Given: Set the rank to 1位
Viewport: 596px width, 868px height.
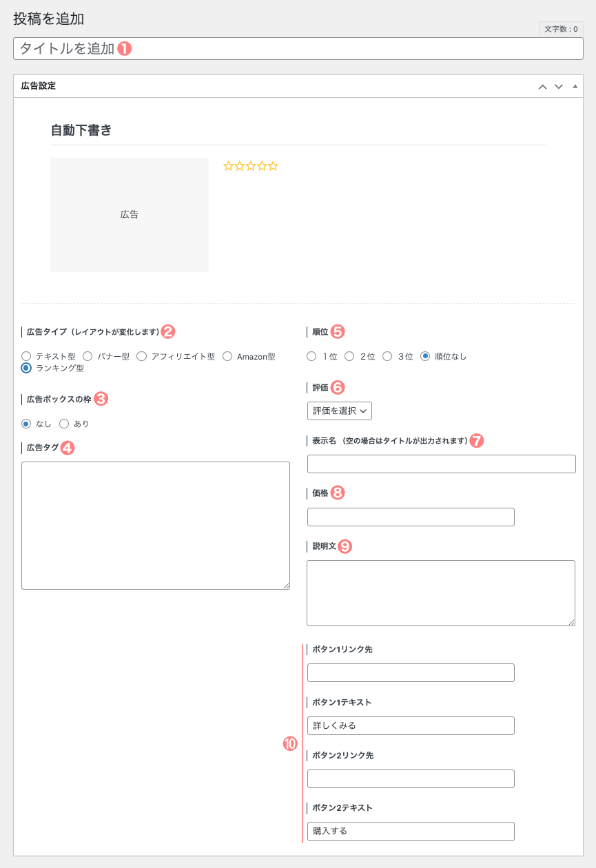Looking at the screenshot, I should point(312,356).
